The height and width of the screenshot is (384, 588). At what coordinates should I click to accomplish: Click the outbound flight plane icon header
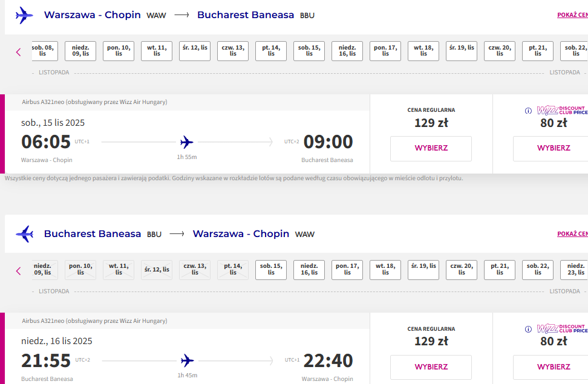pyautogui.click(x=24, y=15)
